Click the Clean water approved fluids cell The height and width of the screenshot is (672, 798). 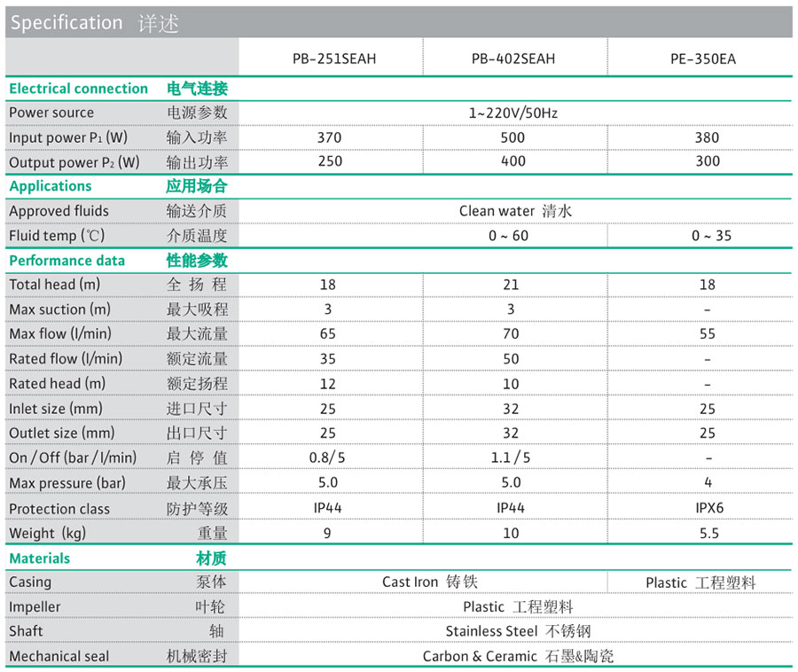coord(515,211)
